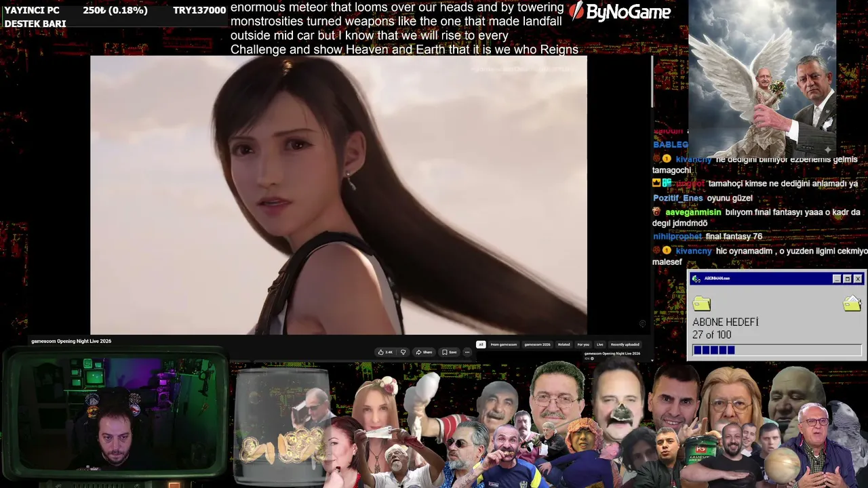Select the "Related" filter chip

(564, 344)
